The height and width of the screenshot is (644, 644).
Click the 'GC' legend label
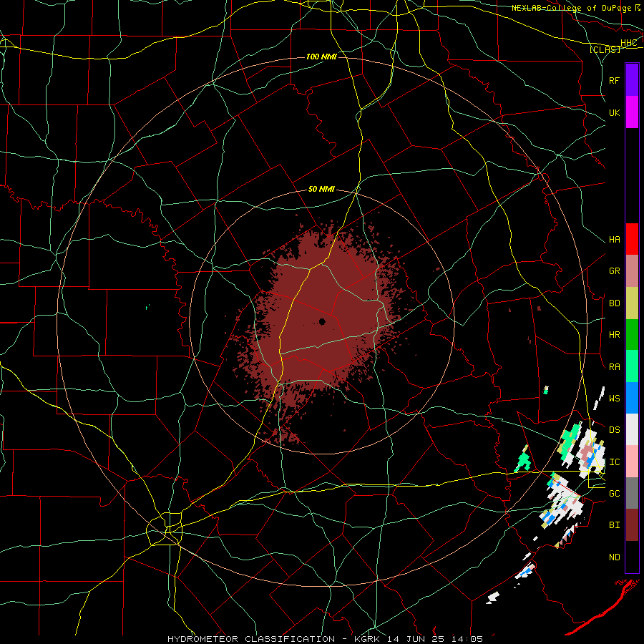[615, 493]
